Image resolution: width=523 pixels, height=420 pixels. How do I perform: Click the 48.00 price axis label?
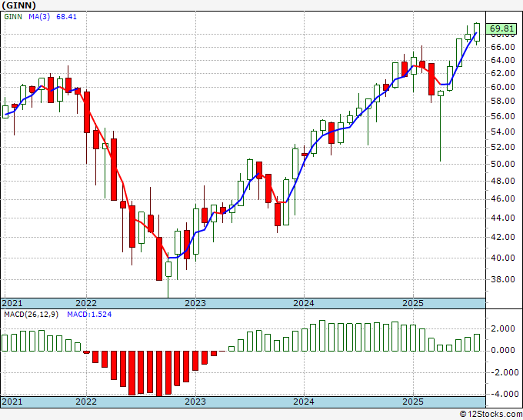point(503,181)
